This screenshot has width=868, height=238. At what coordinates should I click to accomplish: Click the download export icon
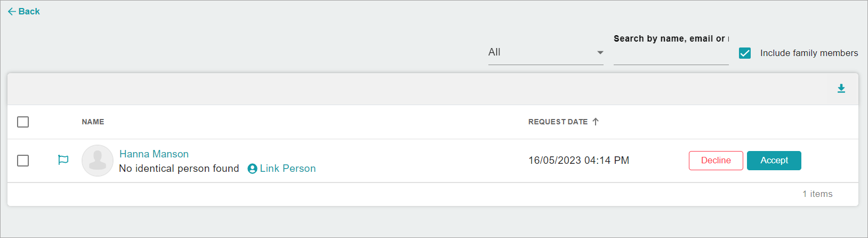click(x=841, y=89)
